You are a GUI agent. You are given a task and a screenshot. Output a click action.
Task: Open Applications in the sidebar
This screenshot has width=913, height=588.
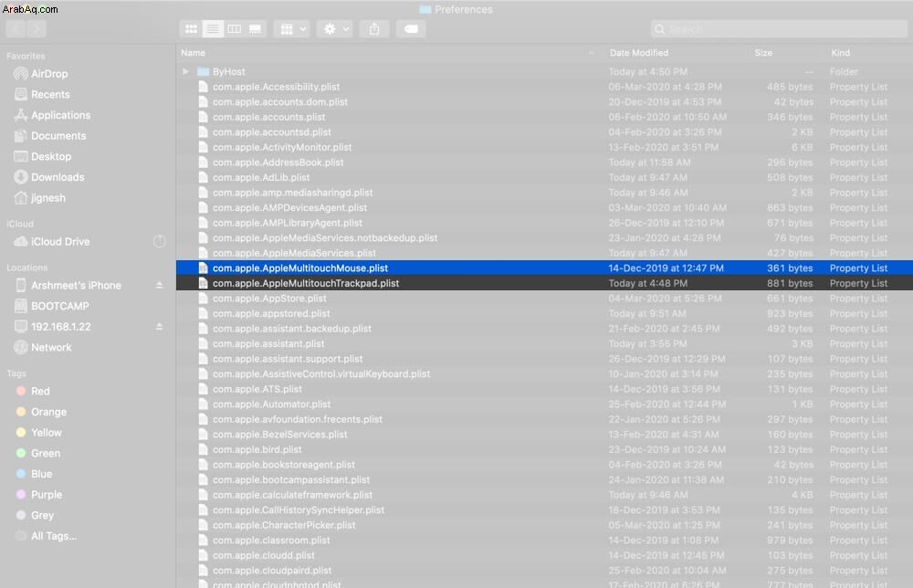pos(52,115)
